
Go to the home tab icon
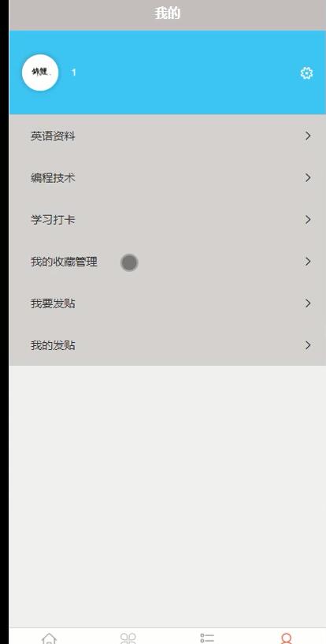click(49, 638)
